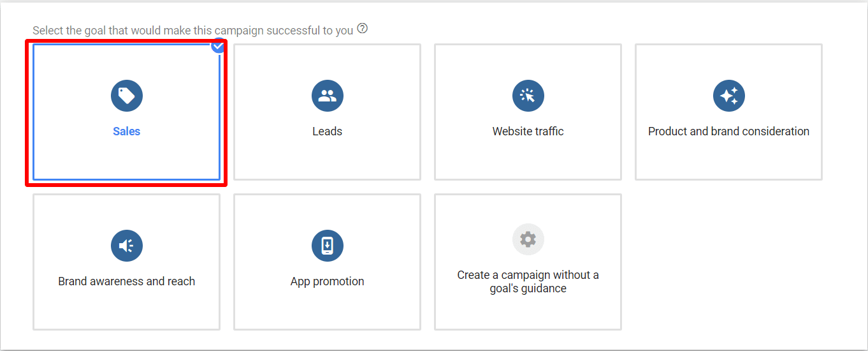This screenshot has height=351, width=868.
Task: Click 'Create a campaign without a goal's guidance' text
Action: [x=528, y=281]
